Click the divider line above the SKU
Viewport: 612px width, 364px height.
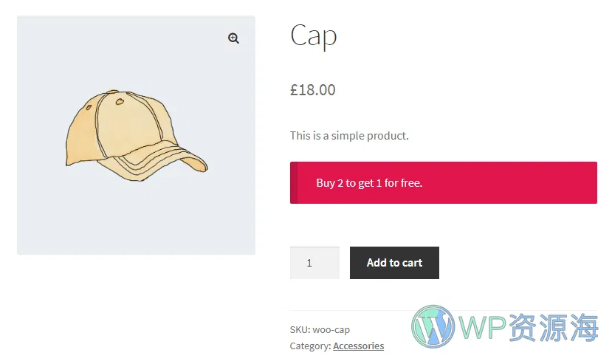pos(347,311)
